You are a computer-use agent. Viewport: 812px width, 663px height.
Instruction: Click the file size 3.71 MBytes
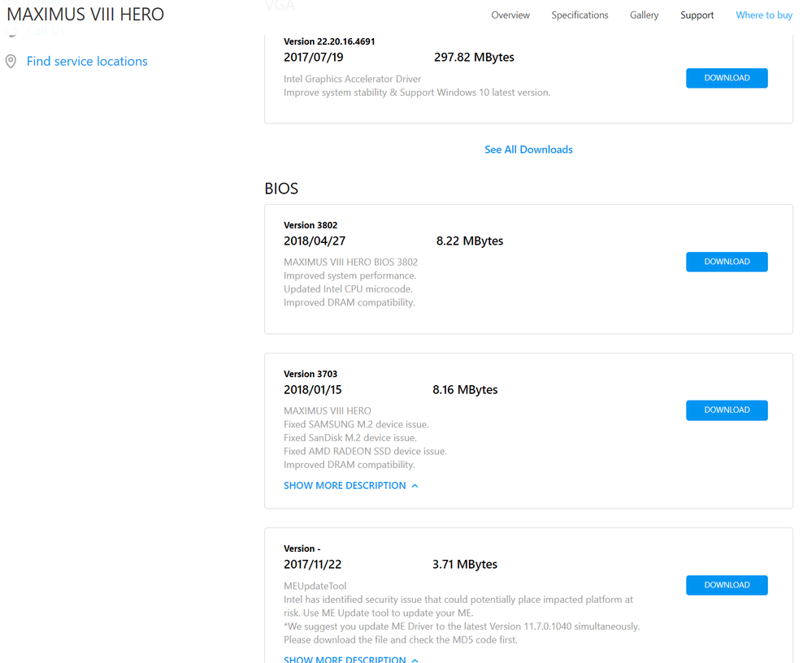464,565
